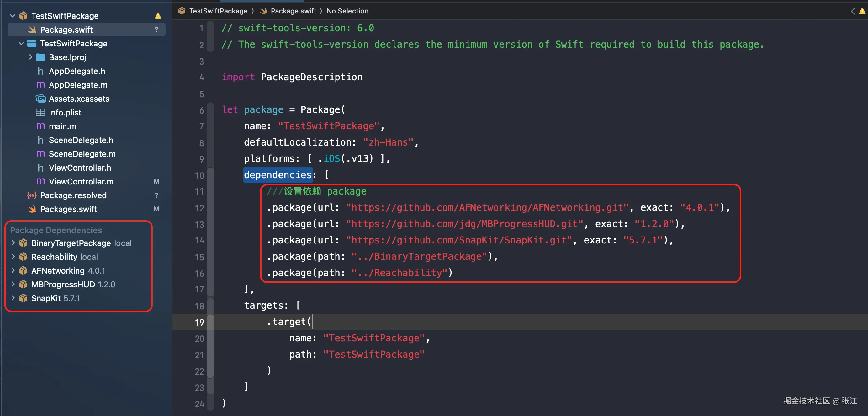Select Package.swift in the breadcrumb bar
The width and height of the screenshot is (868, 416).
point(293,11)
